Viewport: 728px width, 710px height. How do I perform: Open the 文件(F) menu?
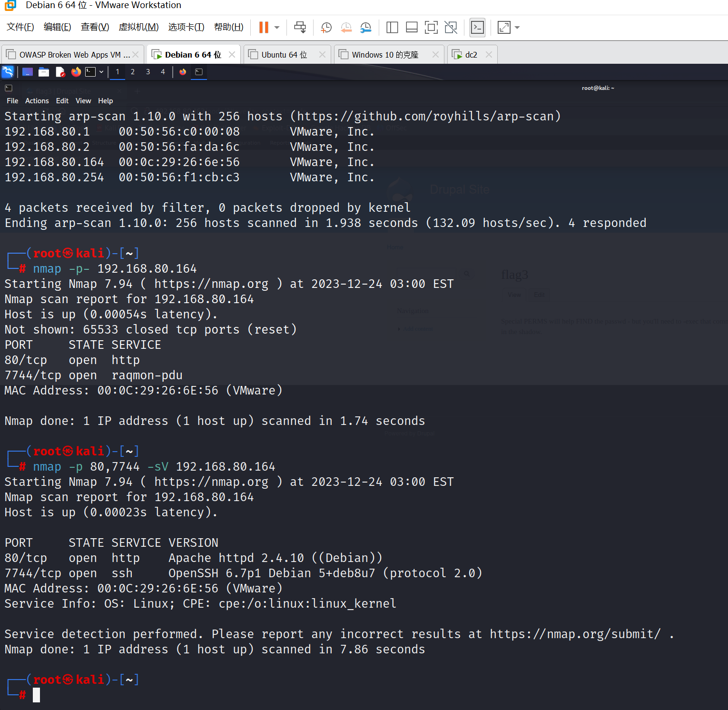pyautogui.click(x=20, y=27)
